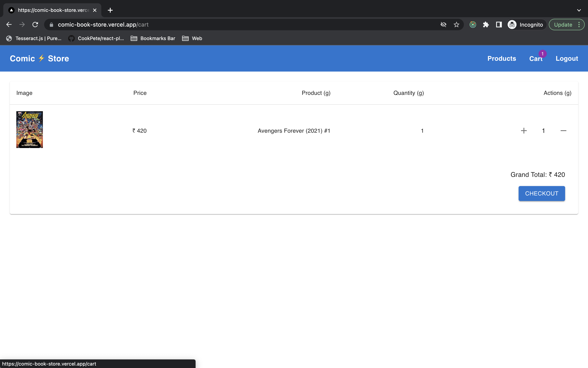The height and width of the screenshot is (368, 588).
Task: Click the Grand Total: ₹ 420 text
Action: (538, 175)
